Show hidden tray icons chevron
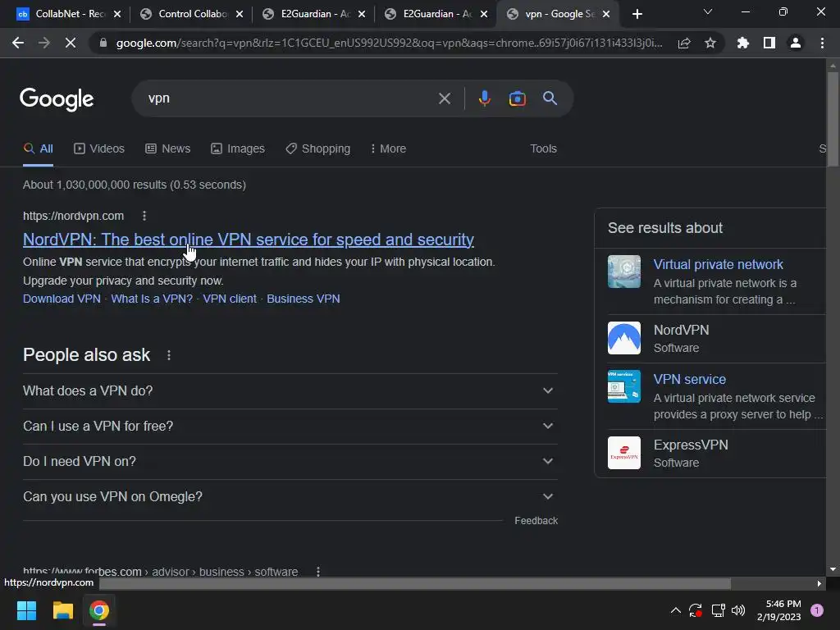840x630 pixels. pos(676,610)
